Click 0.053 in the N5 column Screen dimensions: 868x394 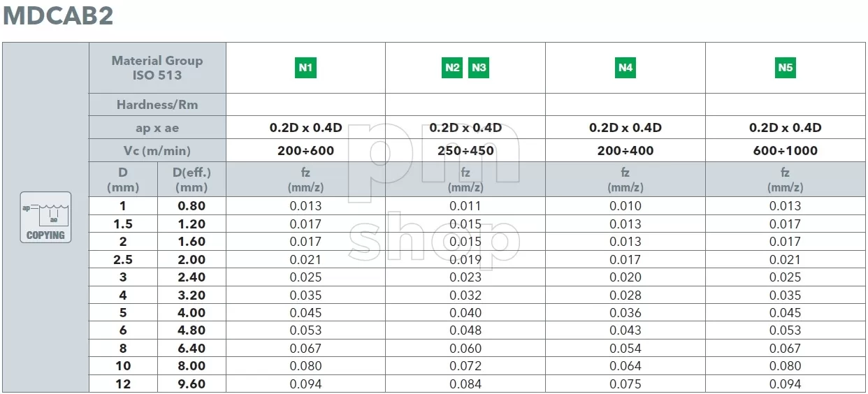786,330
